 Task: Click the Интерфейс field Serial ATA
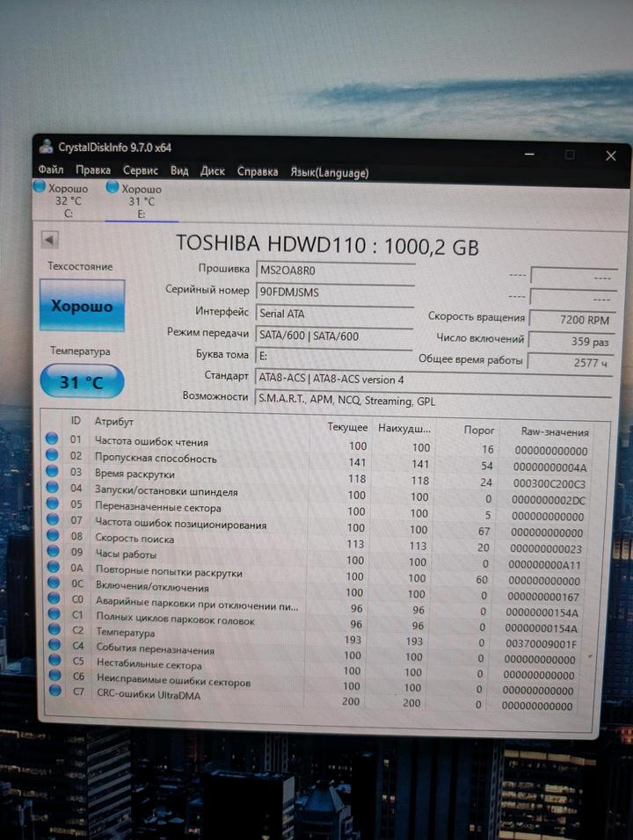pos(334,314)
